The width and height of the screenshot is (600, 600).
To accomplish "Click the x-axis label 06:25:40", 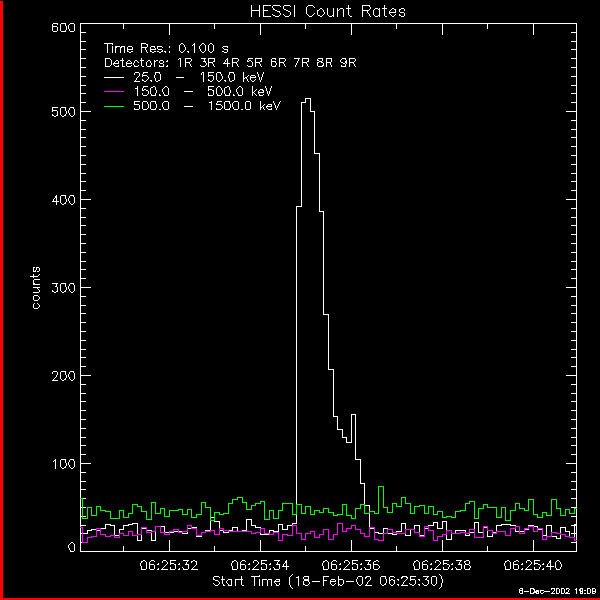I will pos(533,565).
